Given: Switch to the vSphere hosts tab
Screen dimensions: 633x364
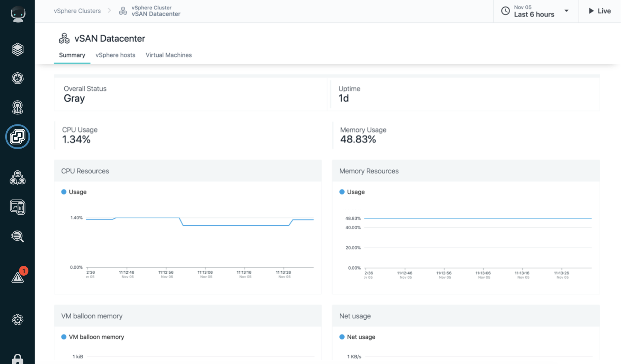Looking at the screenshot, I should 115,55.
